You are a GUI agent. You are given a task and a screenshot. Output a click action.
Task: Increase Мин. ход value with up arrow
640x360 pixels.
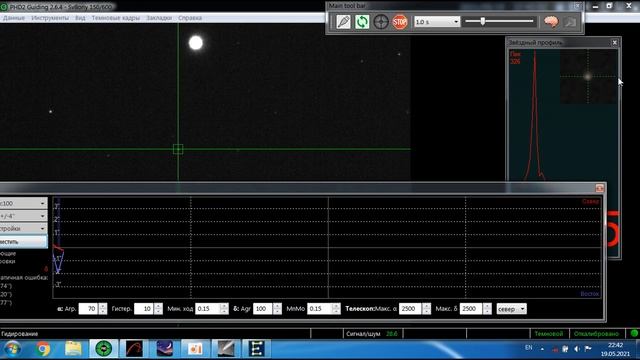(x=224, y=306)
